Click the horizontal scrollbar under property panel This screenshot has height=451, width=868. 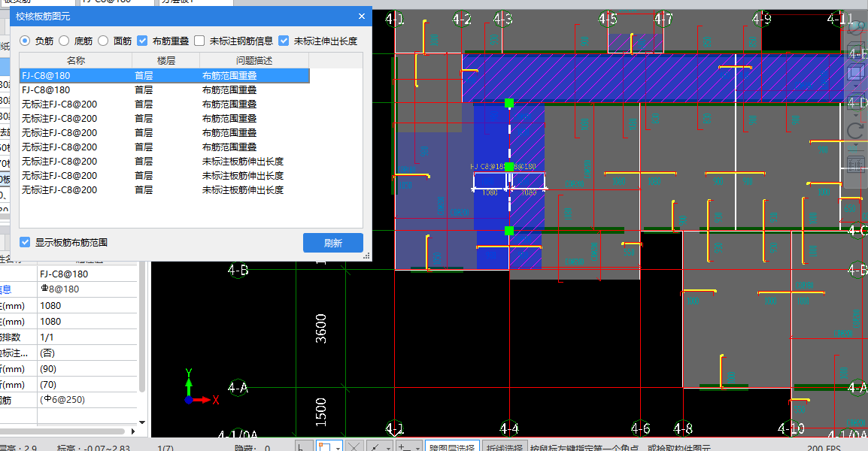(x=62, y=431)
